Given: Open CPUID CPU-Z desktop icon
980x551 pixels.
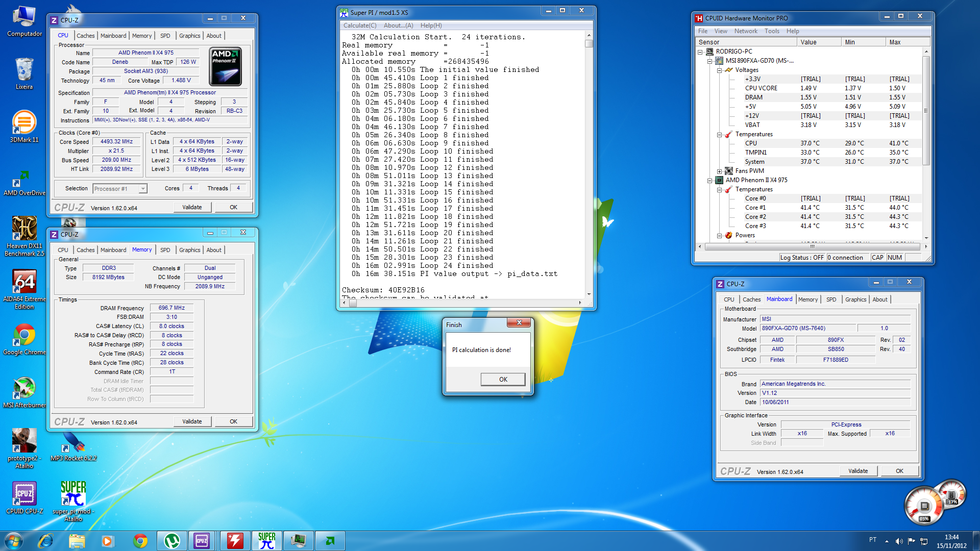Looking at the screenshot, I should (24, 498).
